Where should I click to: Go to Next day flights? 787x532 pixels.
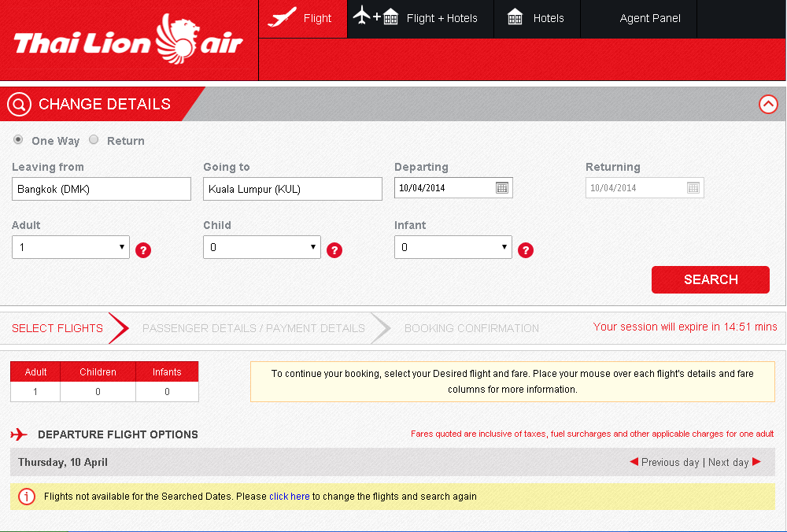coord(735,462)
